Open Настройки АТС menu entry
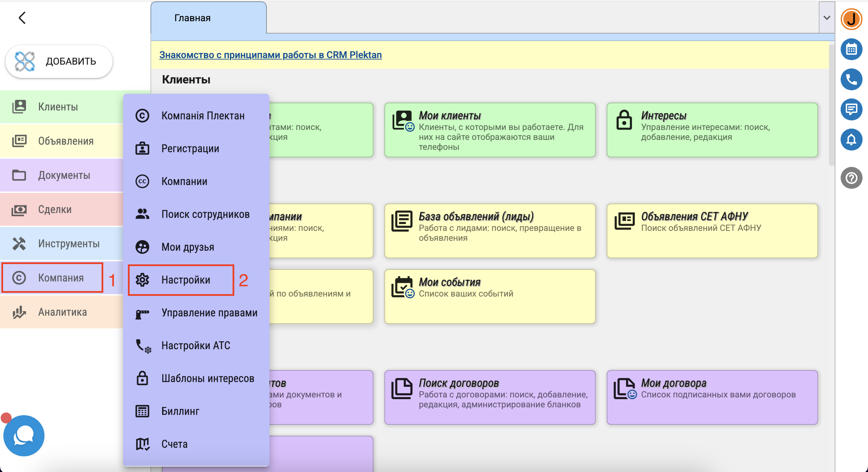Viewport: 868px width, 472px height. [x=196, y=345]
